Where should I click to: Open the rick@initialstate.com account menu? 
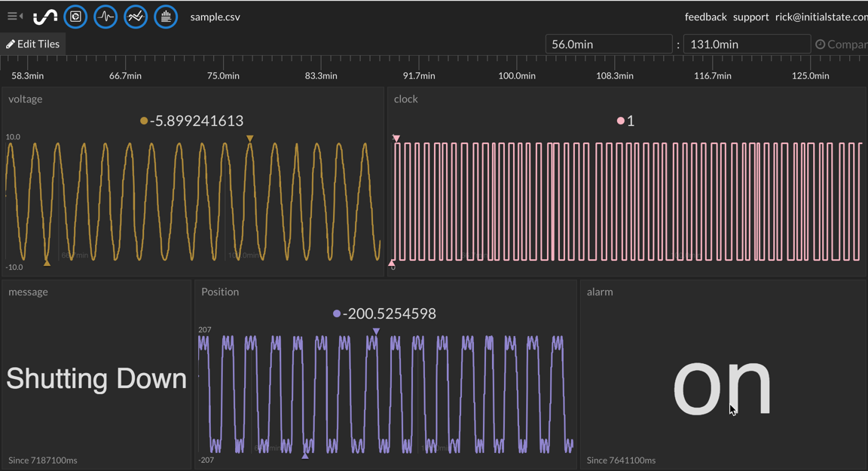pos(821,17)
